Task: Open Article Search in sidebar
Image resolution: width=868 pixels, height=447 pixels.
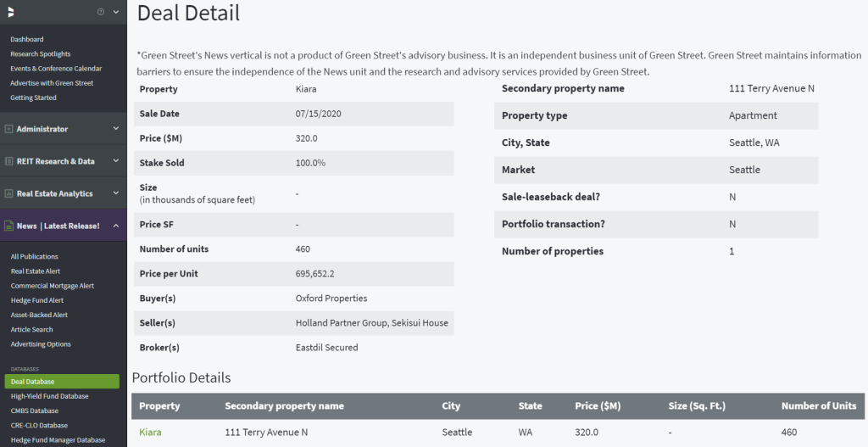Action: coord(31,329)
